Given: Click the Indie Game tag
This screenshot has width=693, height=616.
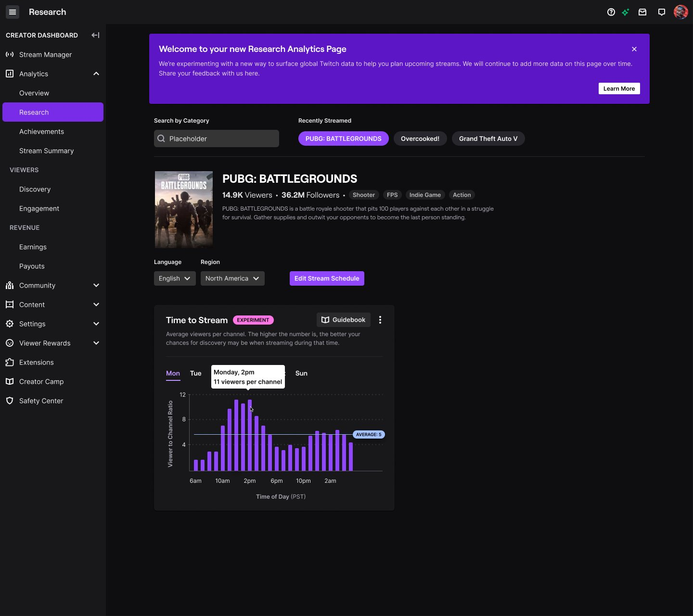Looking at the screenshot, I should 425,195.
